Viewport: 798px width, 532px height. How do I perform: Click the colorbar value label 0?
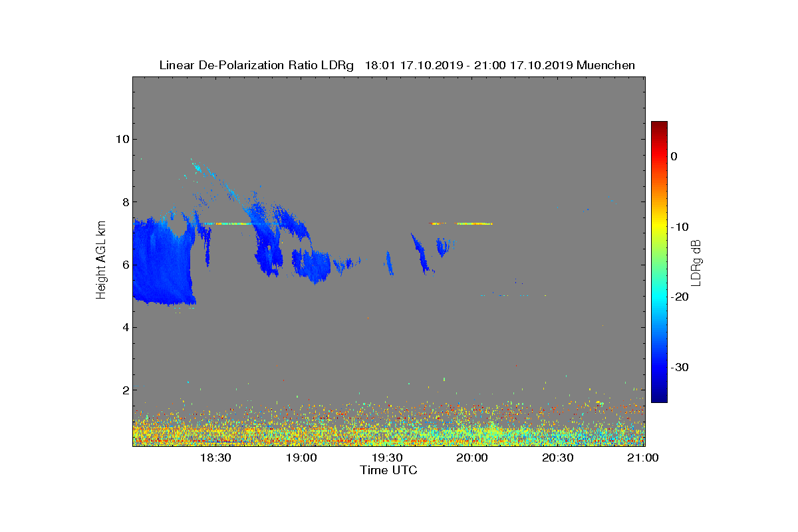coord(674,156)
